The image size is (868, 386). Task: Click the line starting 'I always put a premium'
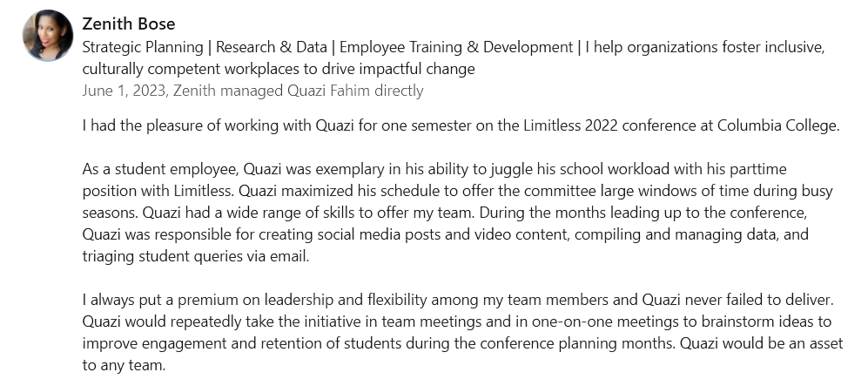(x=458, y=300)
